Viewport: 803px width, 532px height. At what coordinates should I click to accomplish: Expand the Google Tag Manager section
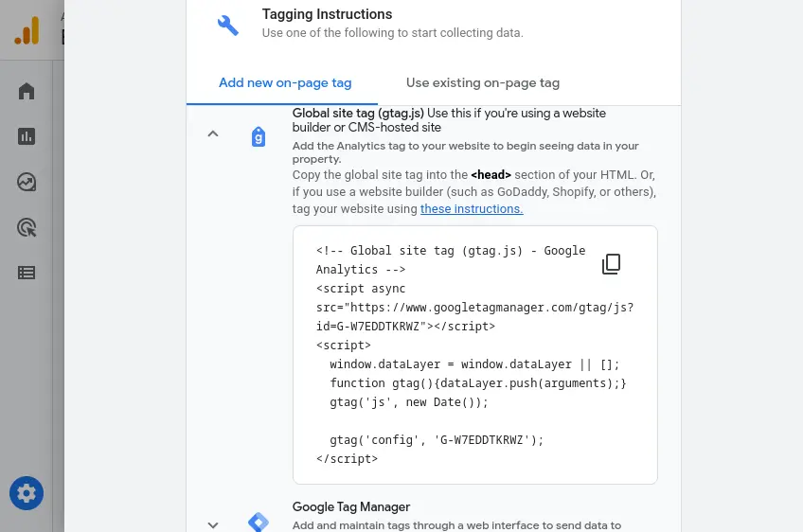[x=213, y=524]
